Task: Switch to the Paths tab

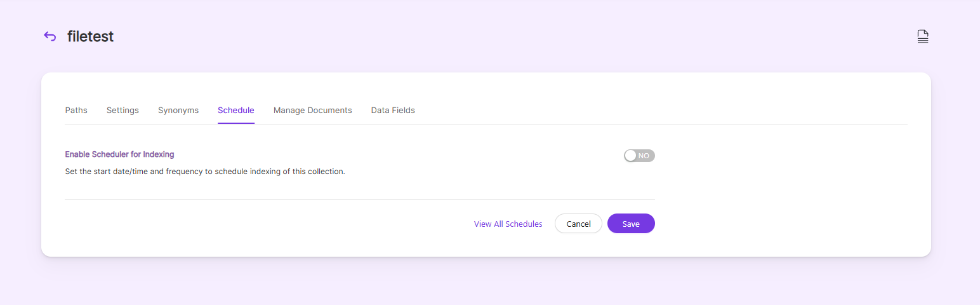Action: click(x=76, y=110)
